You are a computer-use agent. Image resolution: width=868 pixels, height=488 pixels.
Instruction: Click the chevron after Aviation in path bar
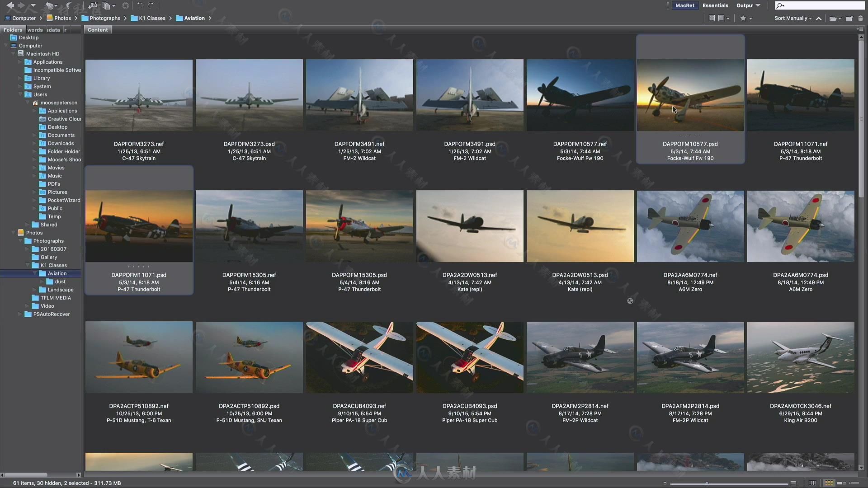click(210, 18)
